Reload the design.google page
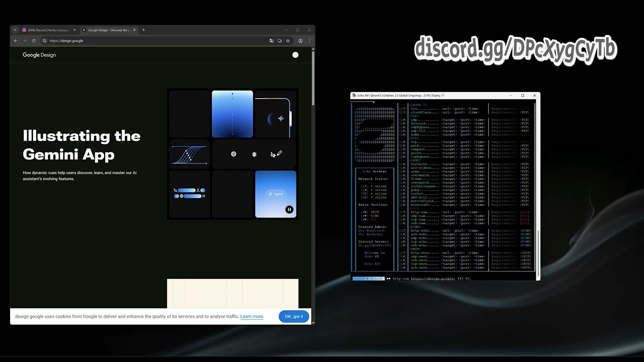644x362 pixels. click(34, 41)
